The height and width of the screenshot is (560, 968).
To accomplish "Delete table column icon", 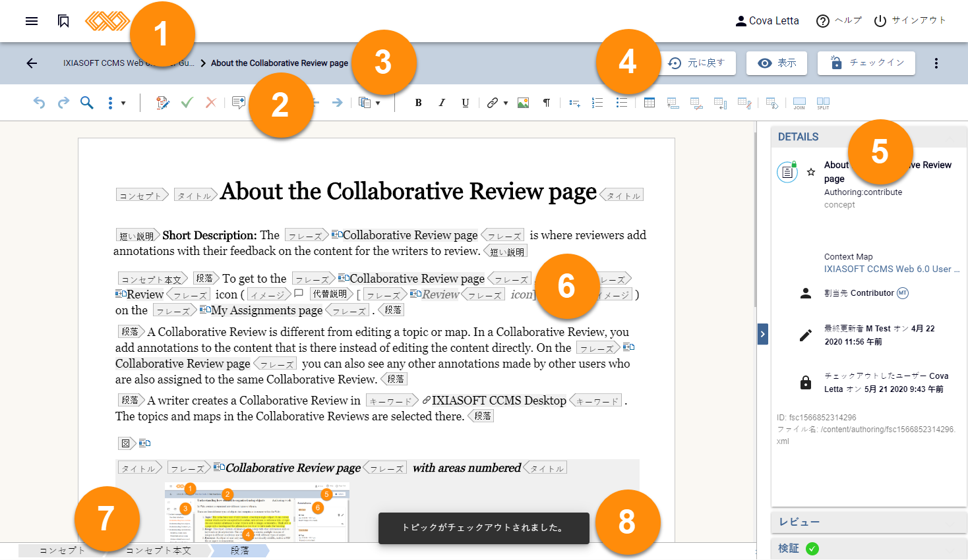I will (x=744, y=103).
